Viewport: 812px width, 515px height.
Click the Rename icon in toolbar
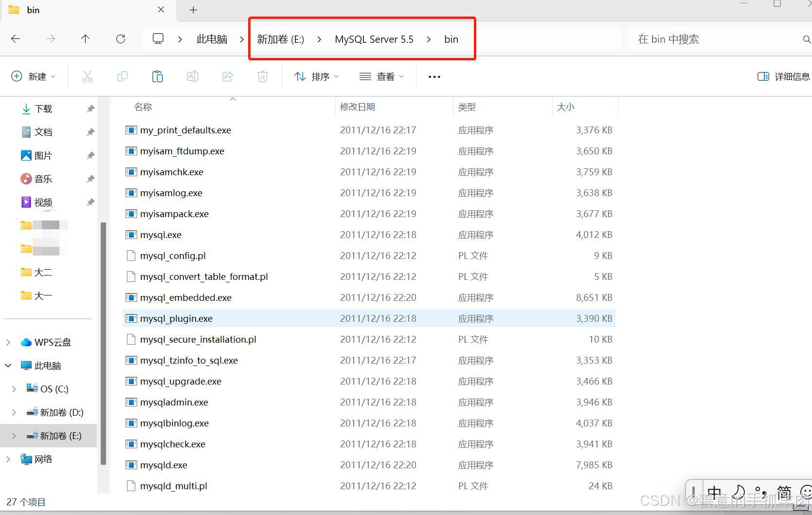(193, 76)
